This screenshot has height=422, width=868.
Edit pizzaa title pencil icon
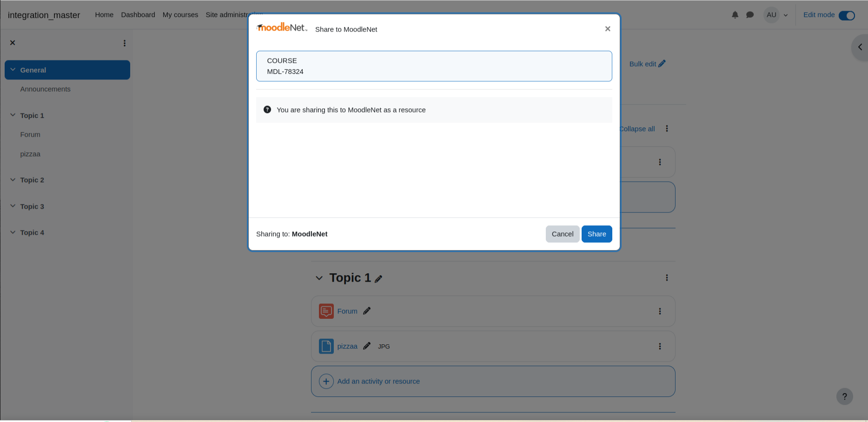pos(367,346)
